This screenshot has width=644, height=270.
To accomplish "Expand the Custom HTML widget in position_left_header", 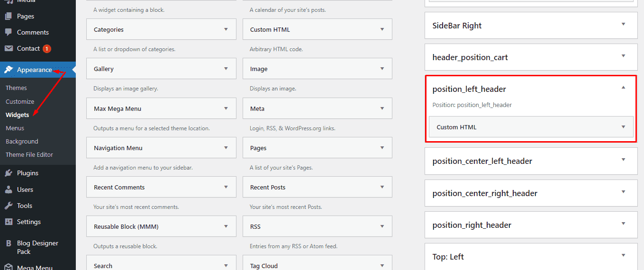I will (623, 127).
